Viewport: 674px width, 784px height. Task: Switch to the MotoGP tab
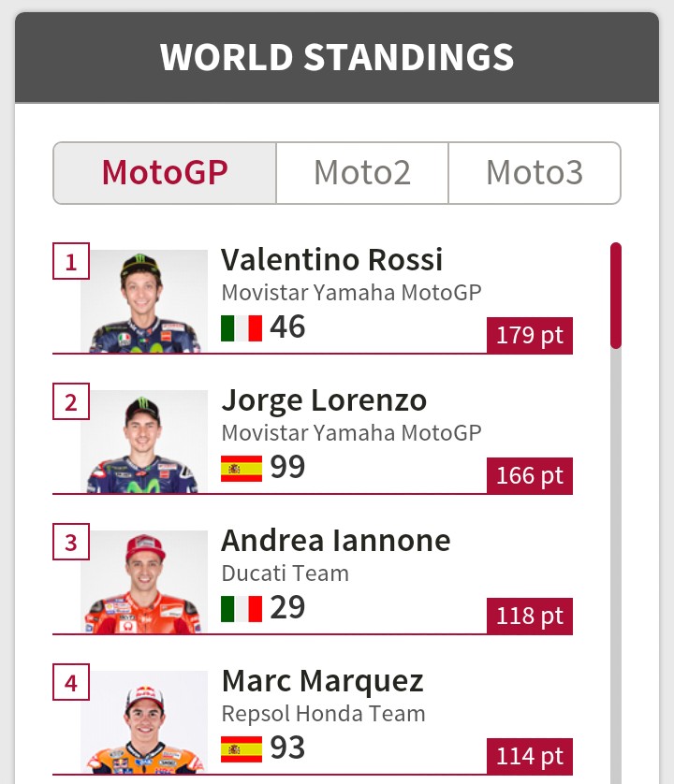pyautogui.click(x=165, y=173)
